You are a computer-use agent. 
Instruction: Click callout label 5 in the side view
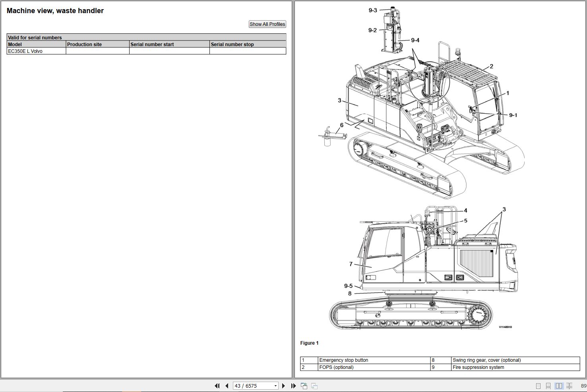pyautogui.click(x=466, y=221)
